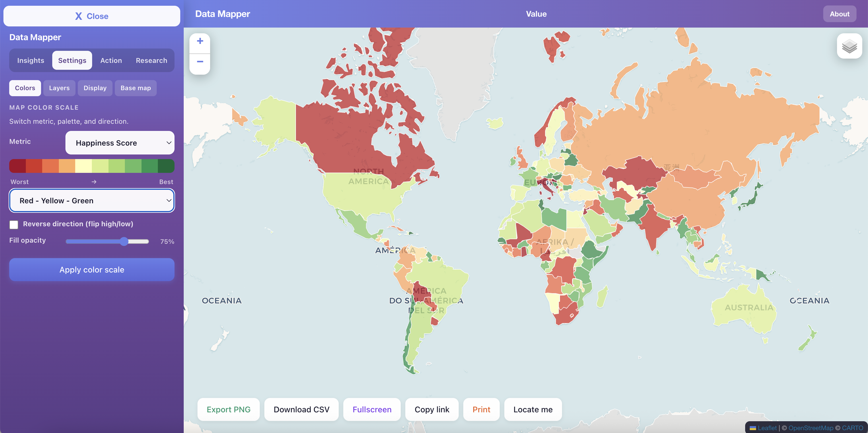The image size is (868, 433).
Task: Select the Base map sub-tab
Action: pyautogui.click(x=135, y=88)
